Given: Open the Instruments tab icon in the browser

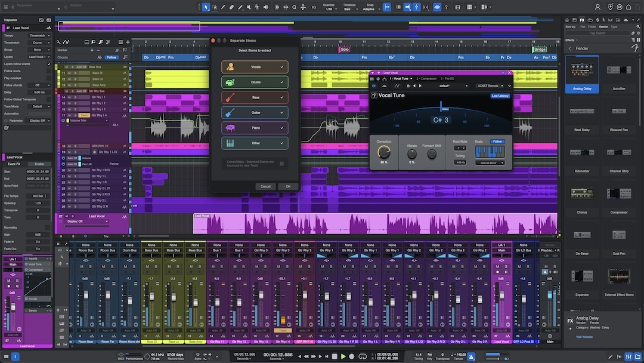Looking at the screenshot, I should (574, 20).
